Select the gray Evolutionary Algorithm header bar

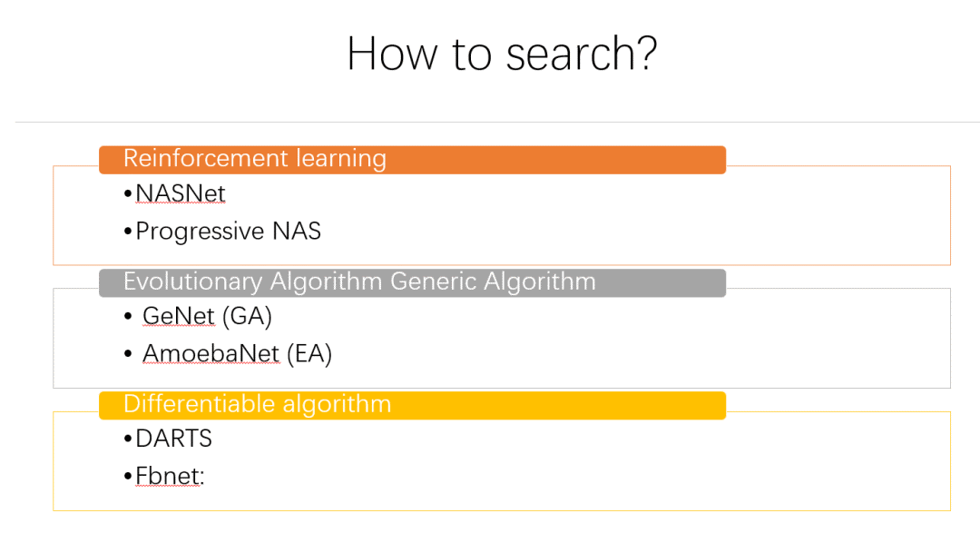pyautogui.click(x=413, y=282)
